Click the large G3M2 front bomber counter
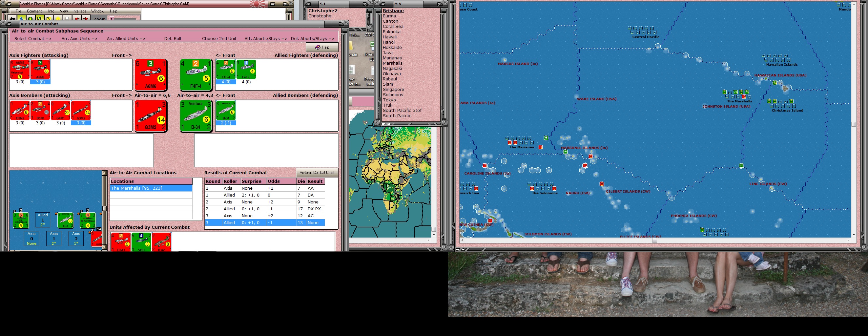This screenshot has height=336, width=868. coord(150,115)
